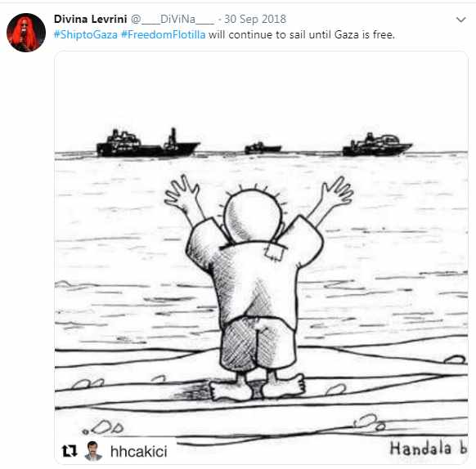476x469 pixels.
Task: Open the Divina Levrini display name link
Action: [x=91, y=19]
